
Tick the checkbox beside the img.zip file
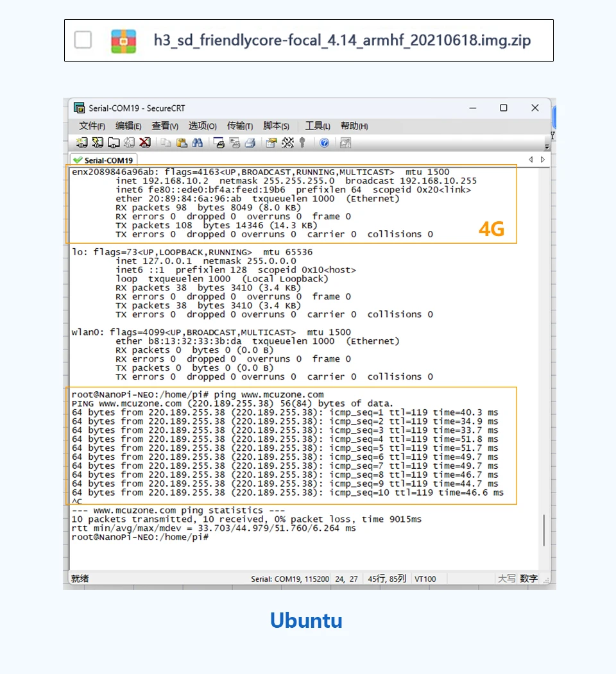point(83,40)
